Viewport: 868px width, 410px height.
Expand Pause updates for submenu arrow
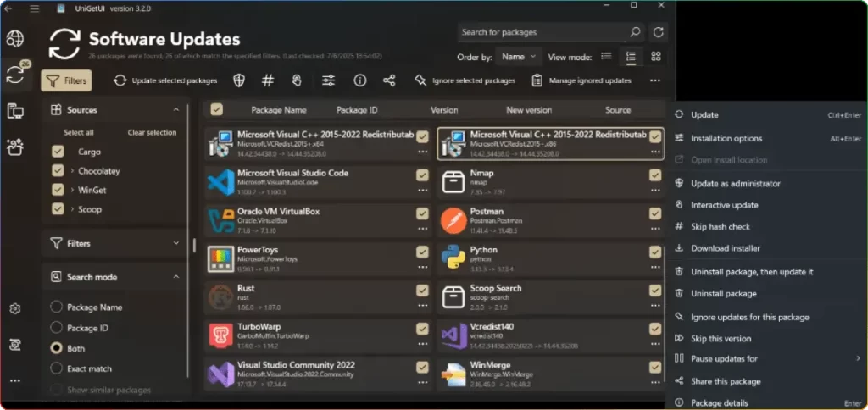(x=858, y=358)
